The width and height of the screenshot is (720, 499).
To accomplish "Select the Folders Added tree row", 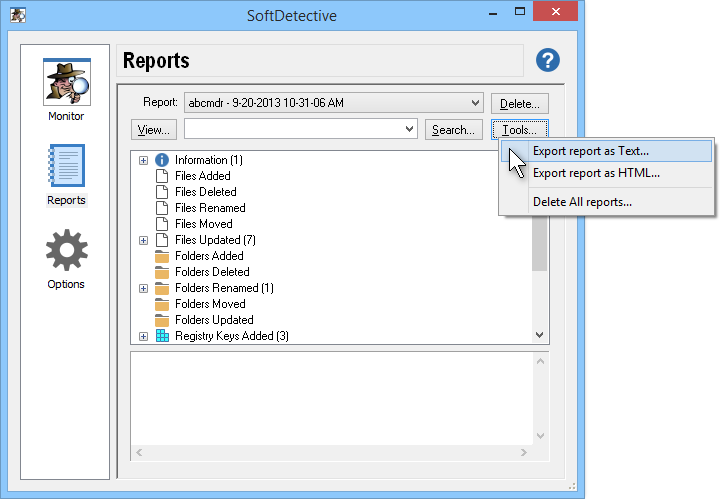I will [209, 256].
